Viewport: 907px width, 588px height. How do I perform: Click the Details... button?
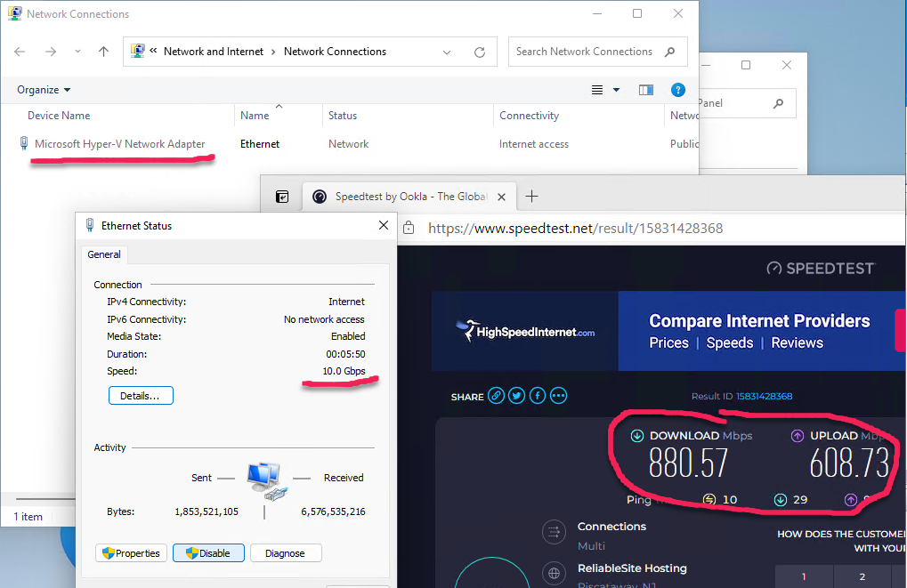coord(141,395)
